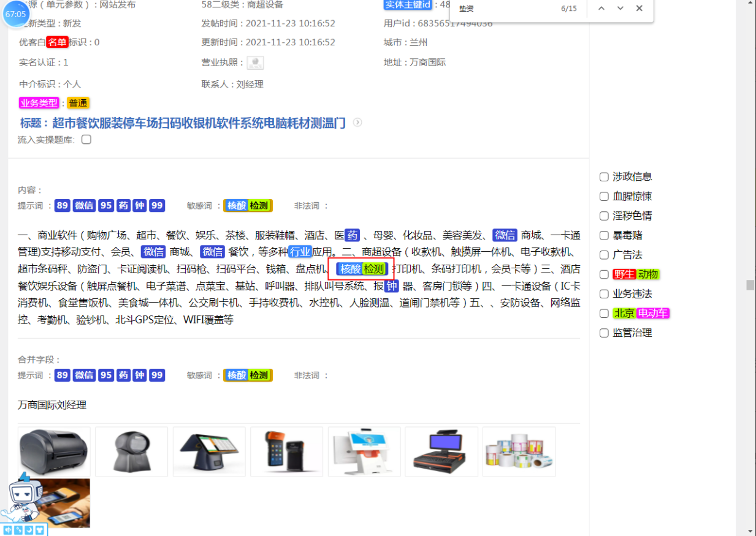Click the page vertical scrollbar thumb
This screenshot has height=536, width=756.
[750, 285]
